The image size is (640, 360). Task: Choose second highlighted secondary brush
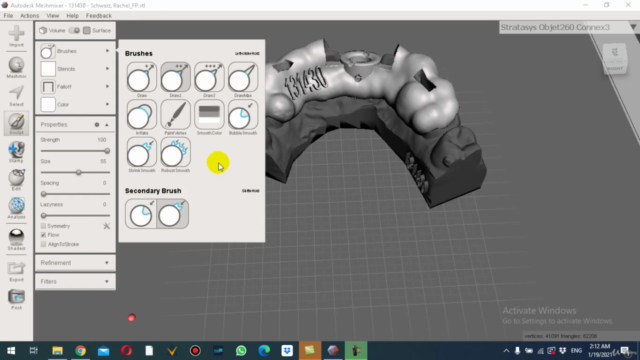point(173,214)
